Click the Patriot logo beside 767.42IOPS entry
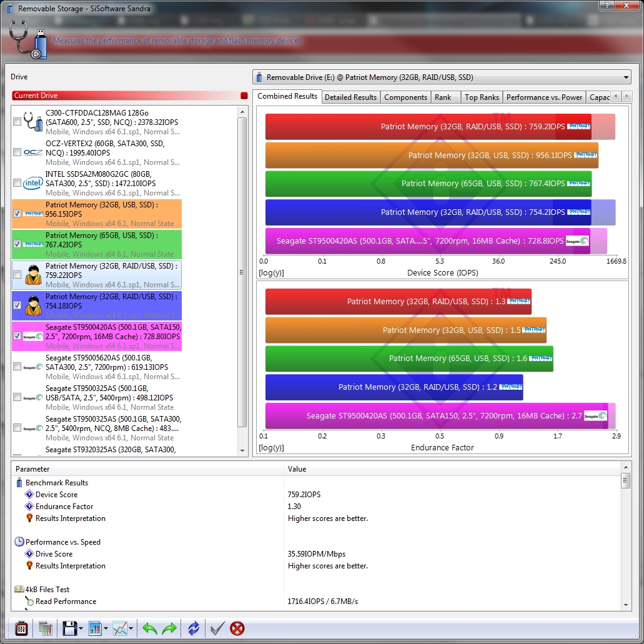Screen dimensions: 644x644 pyautogui.click(x=33, y=244)
